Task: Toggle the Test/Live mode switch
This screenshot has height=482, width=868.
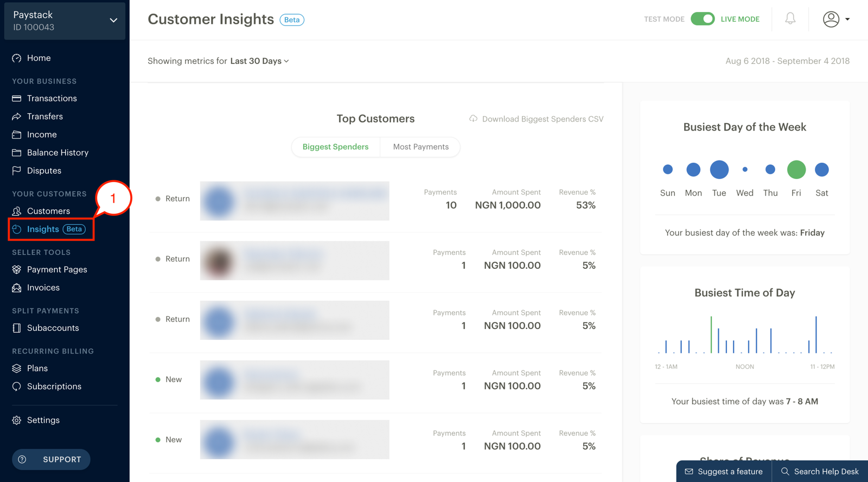Action: (703, 19)
